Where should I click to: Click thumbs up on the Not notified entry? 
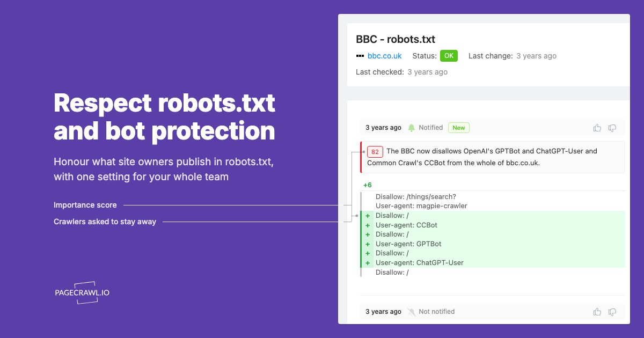pos(597,312)
